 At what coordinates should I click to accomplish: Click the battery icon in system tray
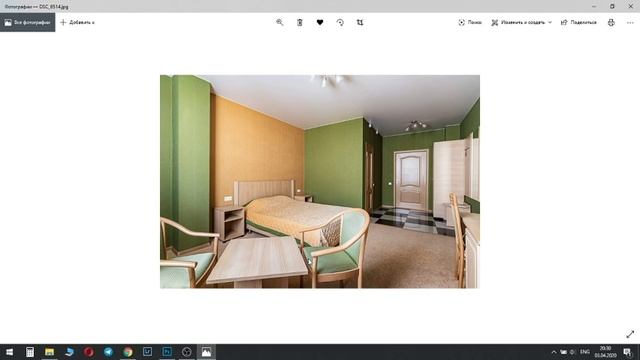[x=563, y=352]
